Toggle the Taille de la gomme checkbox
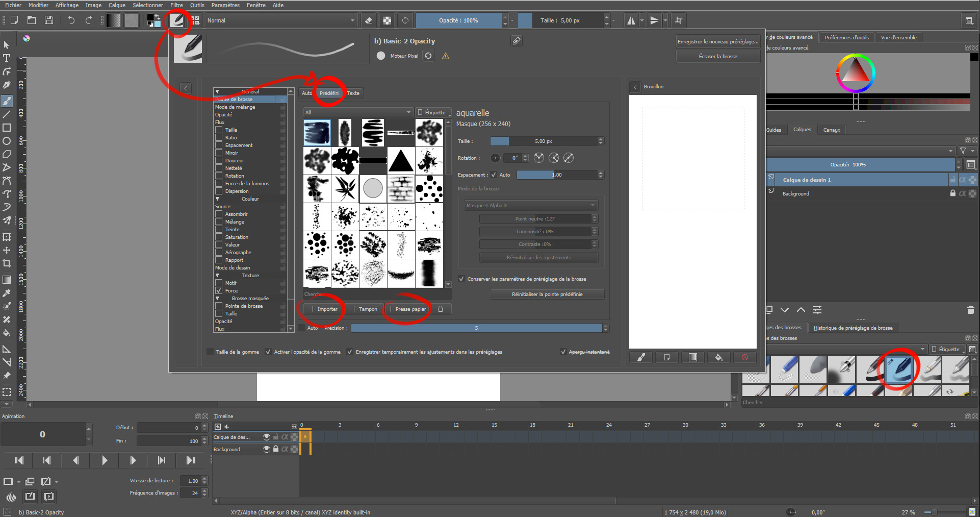Screen dimensions: 980x517 pyautogui.click(x=210, y=352)
